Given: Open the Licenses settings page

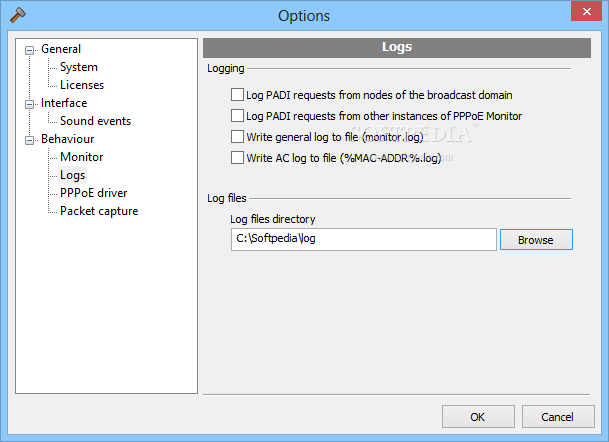Looking at the screenshot, I should tap(82, 85).
